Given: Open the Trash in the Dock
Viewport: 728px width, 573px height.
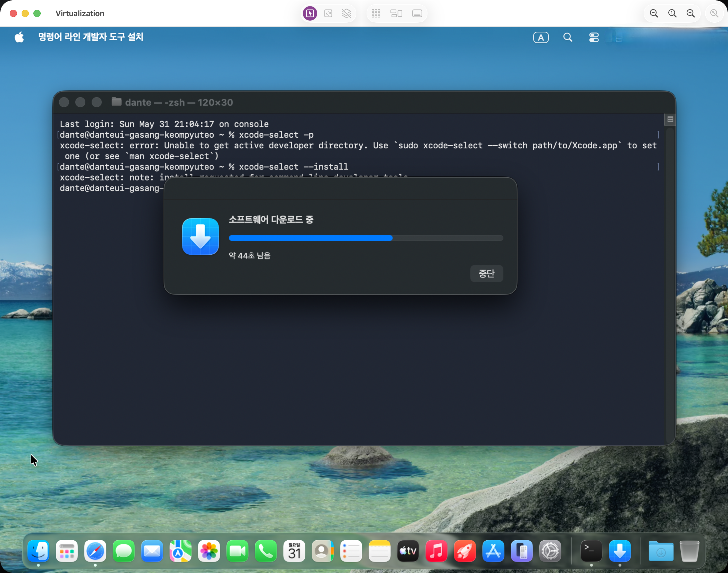Looking at the screenshot, I should coord(689,551).
